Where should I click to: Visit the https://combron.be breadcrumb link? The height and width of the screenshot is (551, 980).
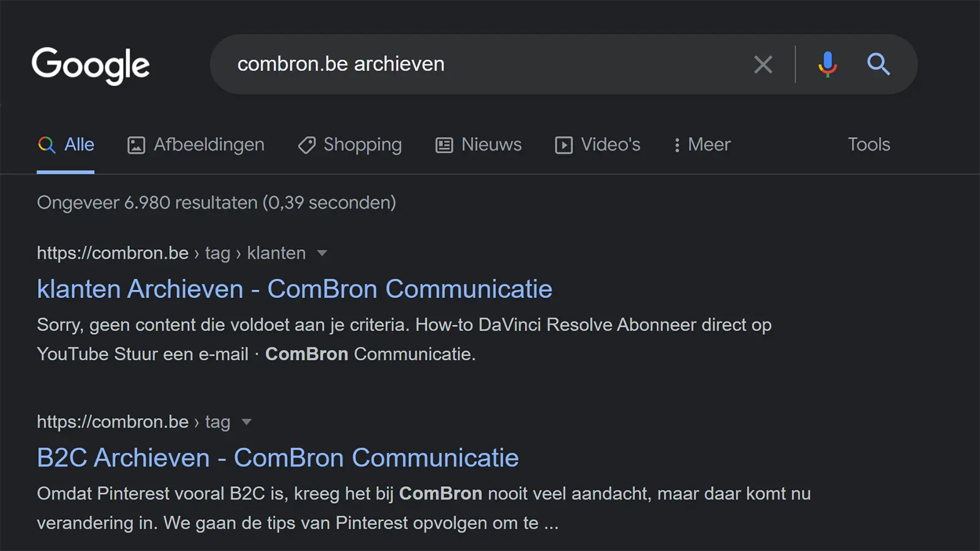tap(112, 253)
